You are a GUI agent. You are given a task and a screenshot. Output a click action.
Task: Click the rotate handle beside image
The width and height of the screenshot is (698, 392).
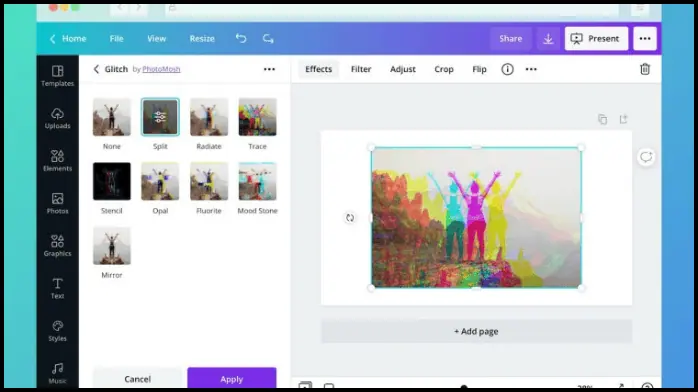click(350, 218)
